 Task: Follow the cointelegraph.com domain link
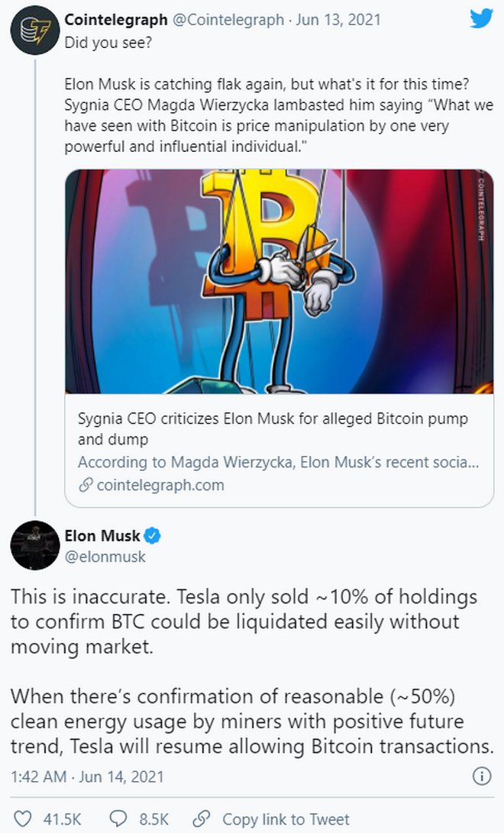coord(160,485)
